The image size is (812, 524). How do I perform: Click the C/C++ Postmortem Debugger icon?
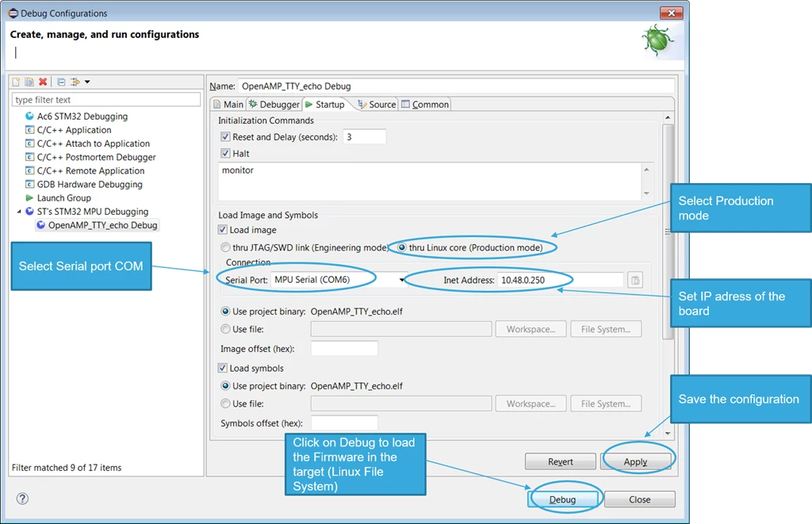point(29,157)
